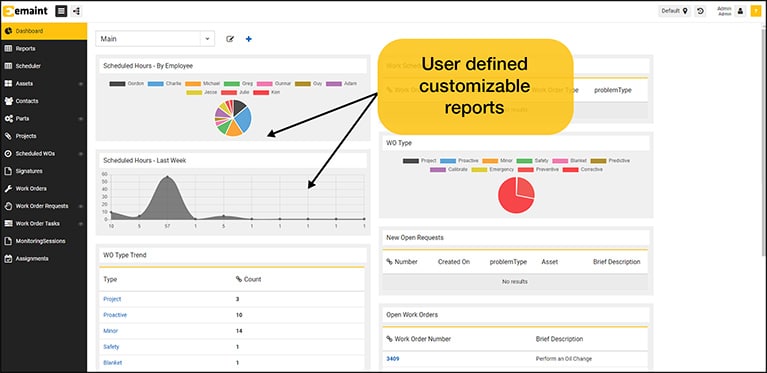
Task: Click problemType header in New Open Requests
Action: click(508, 262)
